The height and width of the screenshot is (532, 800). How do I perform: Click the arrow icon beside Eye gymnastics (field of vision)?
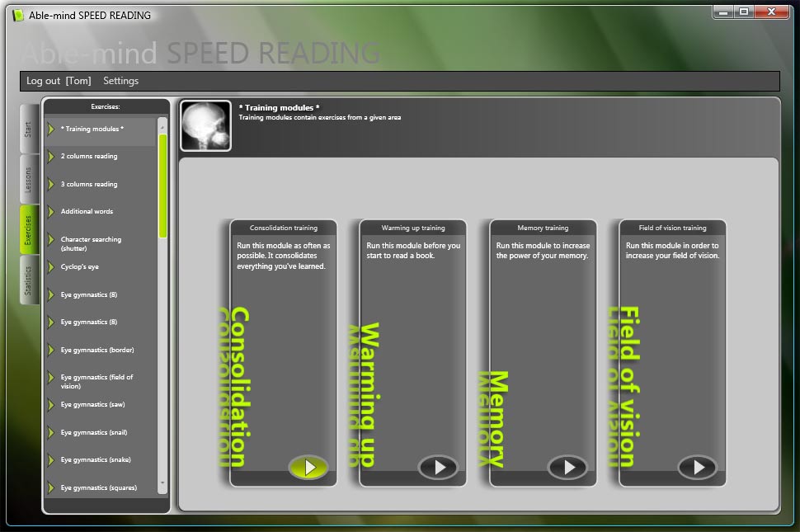(x=51, y=378)
